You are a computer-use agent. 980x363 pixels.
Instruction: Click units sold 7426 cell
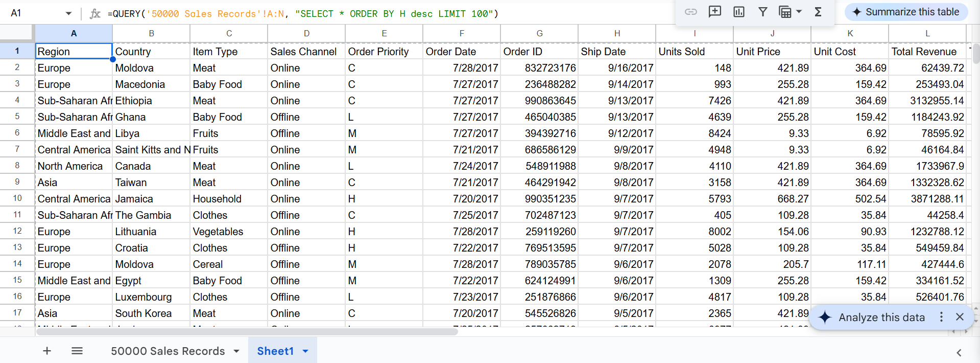click(x=695, y=100)
